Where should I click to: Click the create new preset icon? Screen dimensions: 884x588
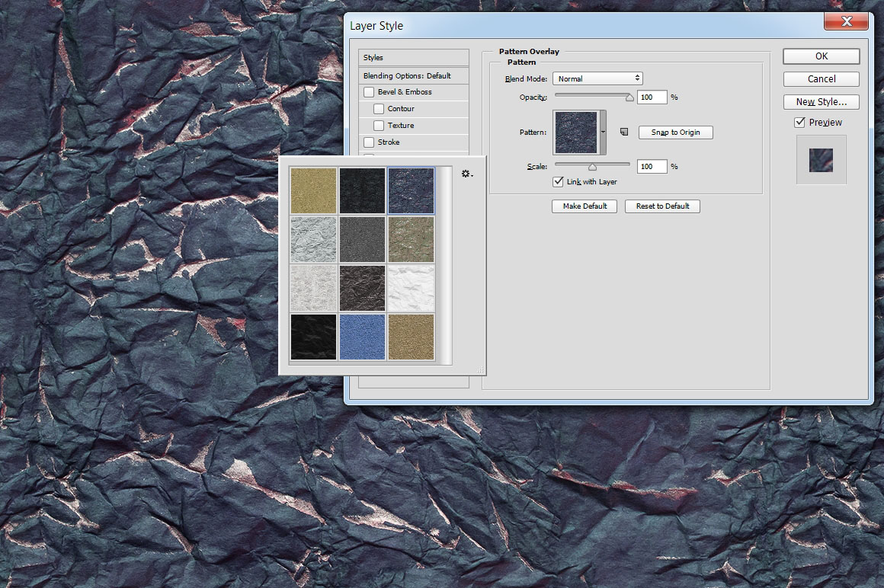click(623, 132)
